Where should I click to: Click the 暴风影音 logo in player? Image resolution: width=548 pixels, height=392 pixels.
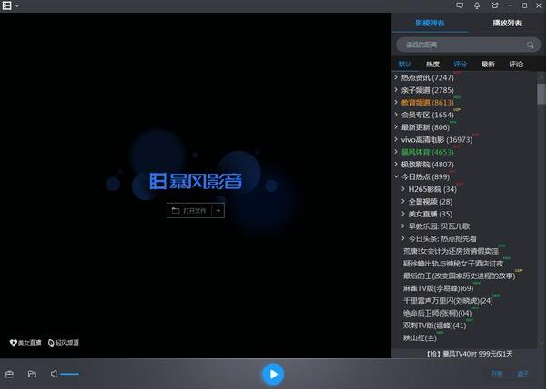click(x=196, y=181)
